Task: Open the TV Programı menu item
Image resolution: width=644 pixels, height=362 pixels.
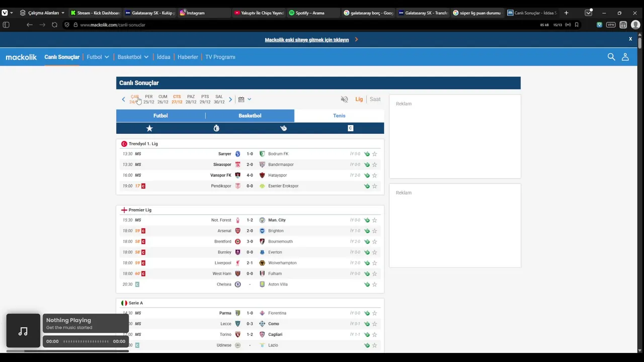Action: (220, 57)
